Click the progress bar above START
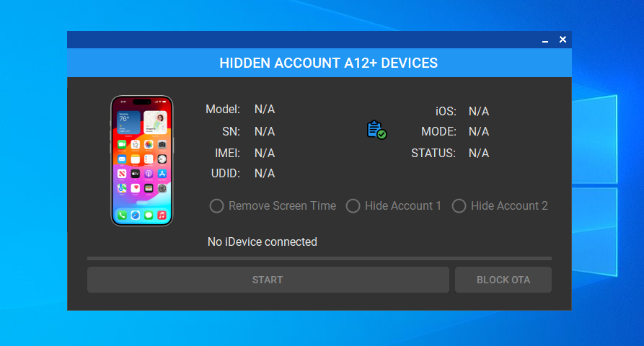The height and width of the screenshot is (346, 644). 319,258
